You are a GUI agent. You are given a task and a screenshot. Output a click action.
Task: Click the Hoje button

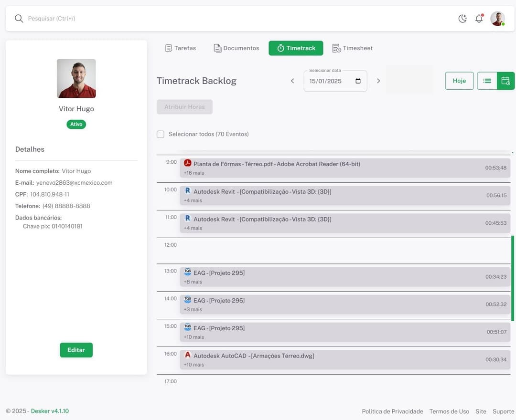pos(460,81)
